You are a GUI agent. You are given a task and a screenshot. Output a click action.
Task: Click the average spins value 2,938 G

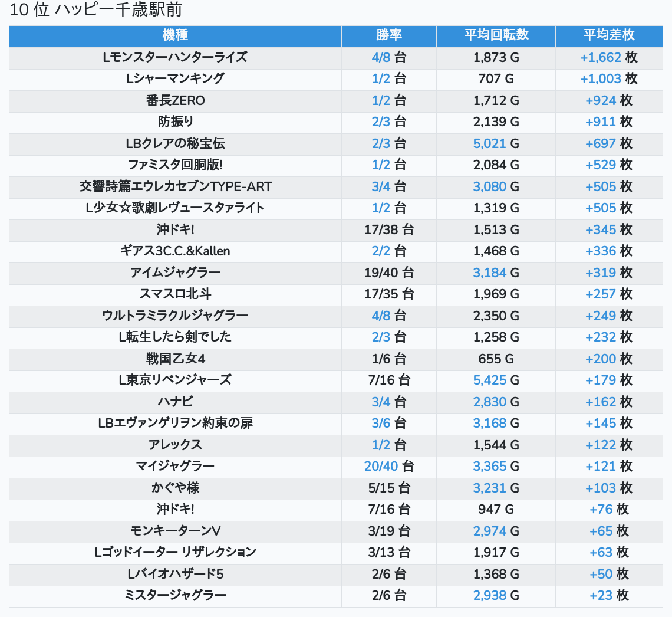[x=496, y=596]
